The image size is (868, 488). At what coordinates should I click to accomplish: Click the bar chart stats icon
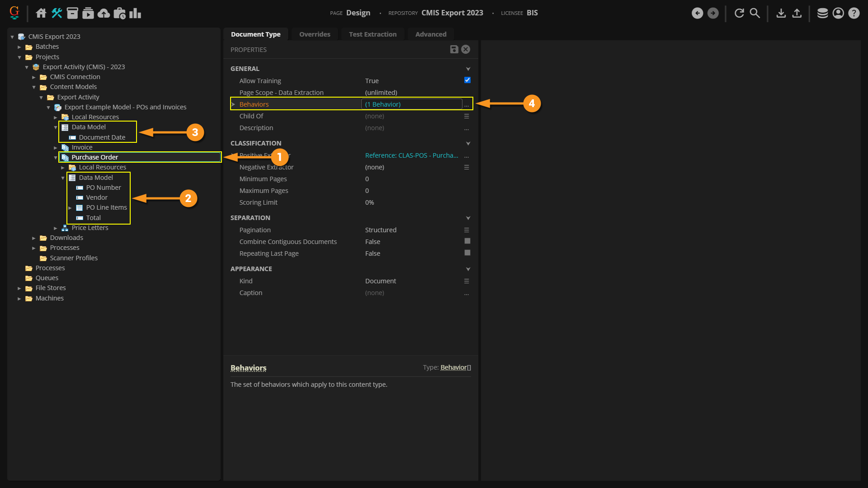[135, 13]
